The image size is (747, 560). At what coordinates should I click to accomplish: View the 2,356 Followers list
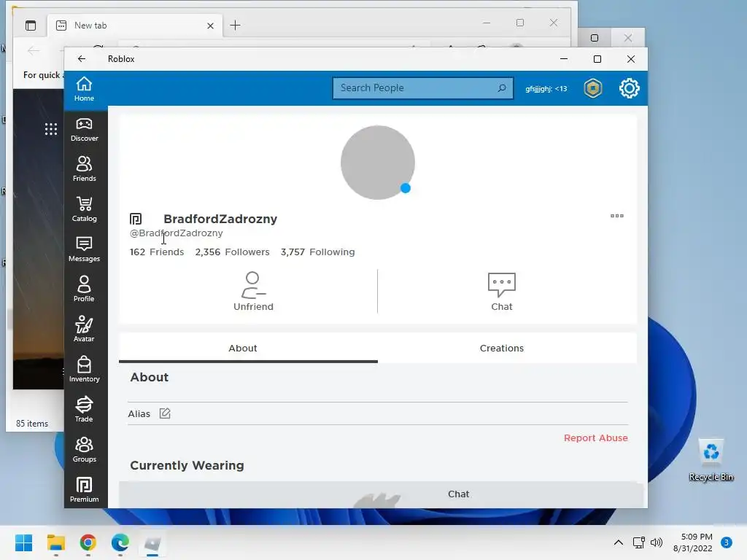[232, 252]
